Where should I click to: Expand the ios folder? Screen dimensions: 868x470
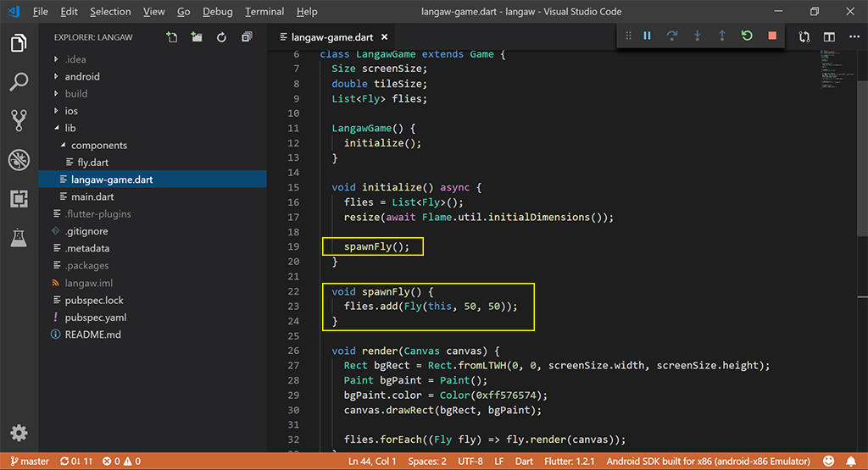pyautogui.click(x=71, y=111)
